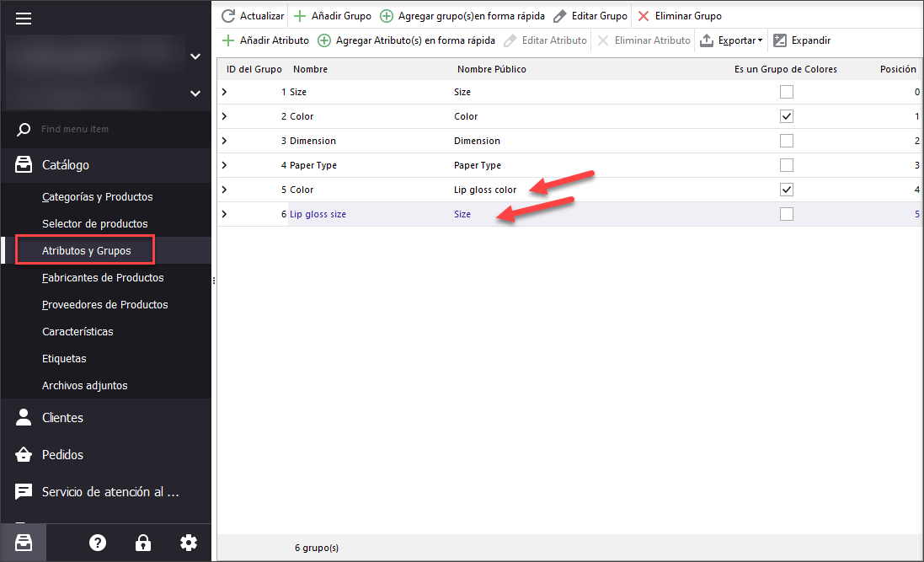Uncheck color group checkbox for Color group 2
924x562 pixels.
click(786, 116)
